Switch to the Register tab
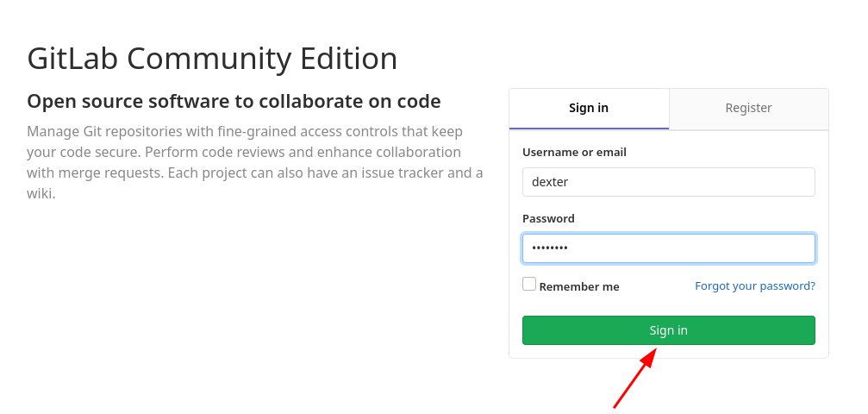Image resolution: width=868 pixels, height=414 pixels. click(748, 109)
